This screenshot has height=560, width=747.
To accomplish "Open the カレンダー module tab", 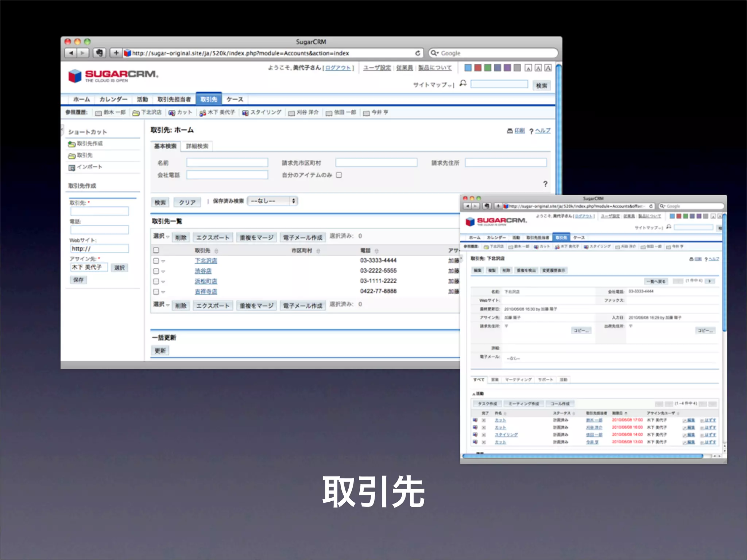I will (113, 100).
